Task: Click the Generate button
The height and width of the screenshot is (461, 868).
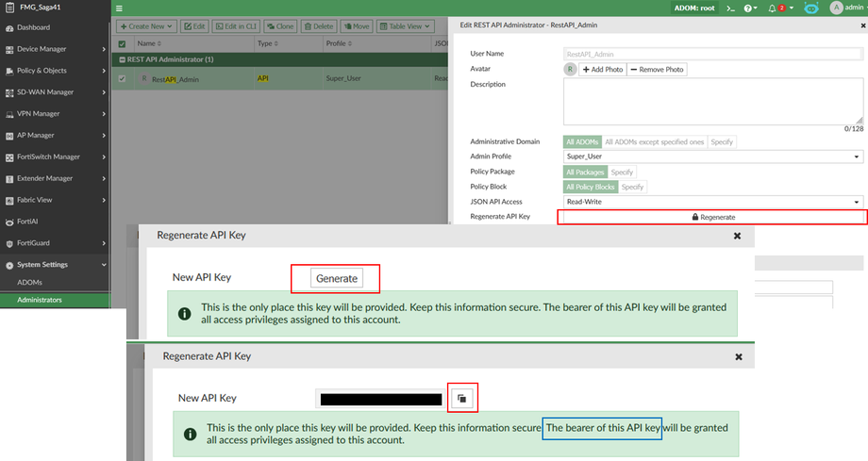Action: click(x=337, y=279)
